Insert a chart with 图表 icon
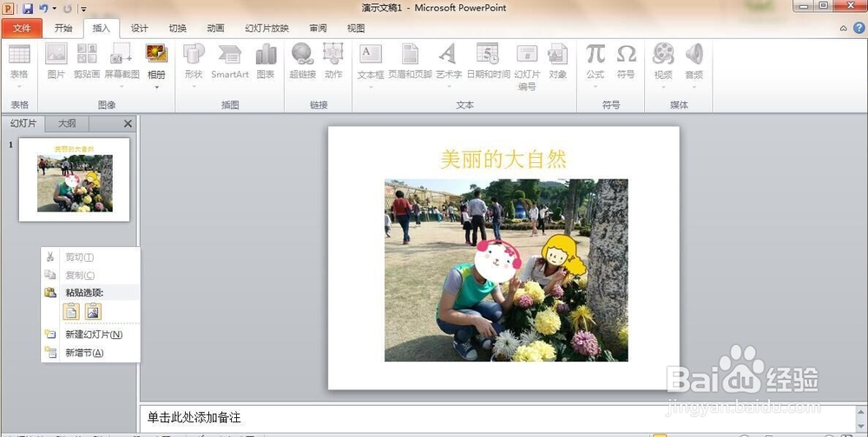Viewport: 868px width, 437px height. tap(266, 61)
